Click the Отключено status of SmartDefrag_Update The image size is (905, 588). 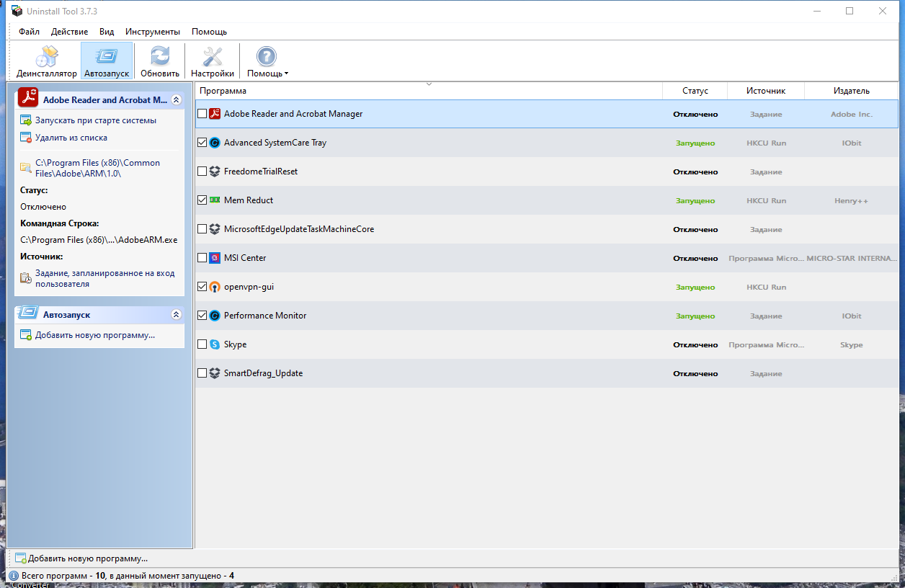tap(695, 373)
